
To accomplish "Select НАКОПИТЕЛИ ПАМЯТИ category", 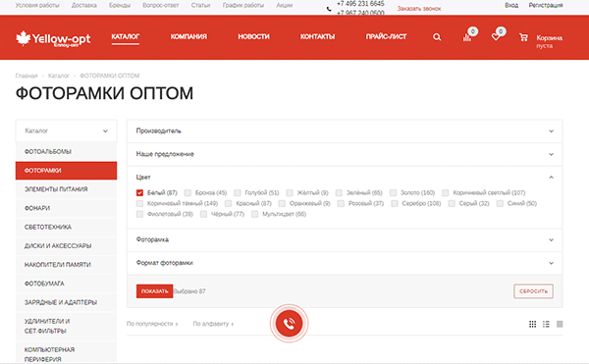I will click(x=66, y=265).
